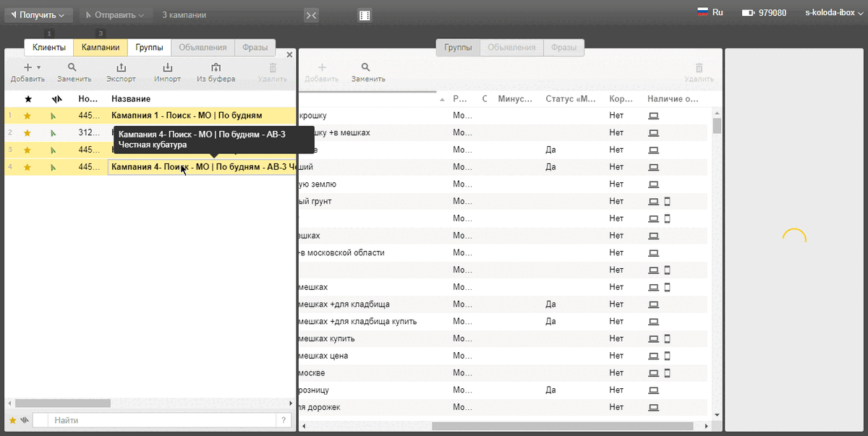Image resolution: width=868 pixels, height=436 pixels.
Task: Select the Фразы tab in the right panel
Action: [564, 48]
